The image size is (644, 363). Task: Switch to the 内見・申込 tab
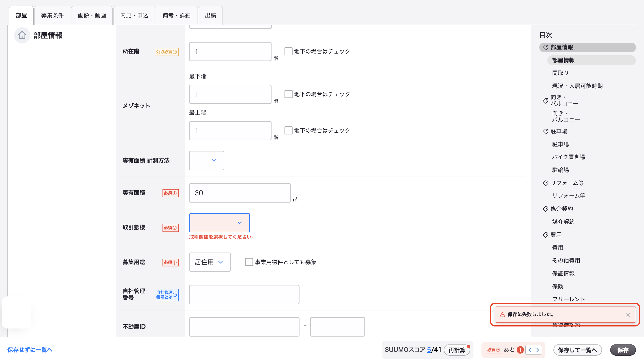134,15
